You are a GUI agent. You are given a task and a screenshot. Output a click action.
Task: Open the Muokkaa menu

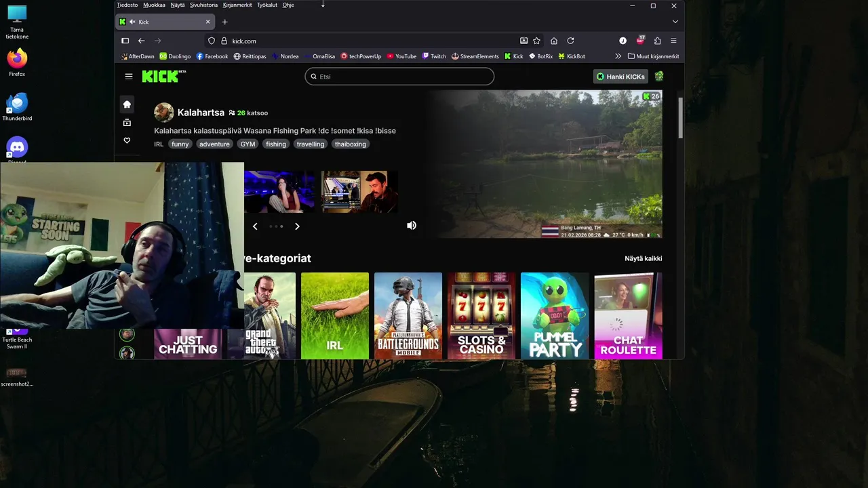pyautogui.click(x=154, y=5)
